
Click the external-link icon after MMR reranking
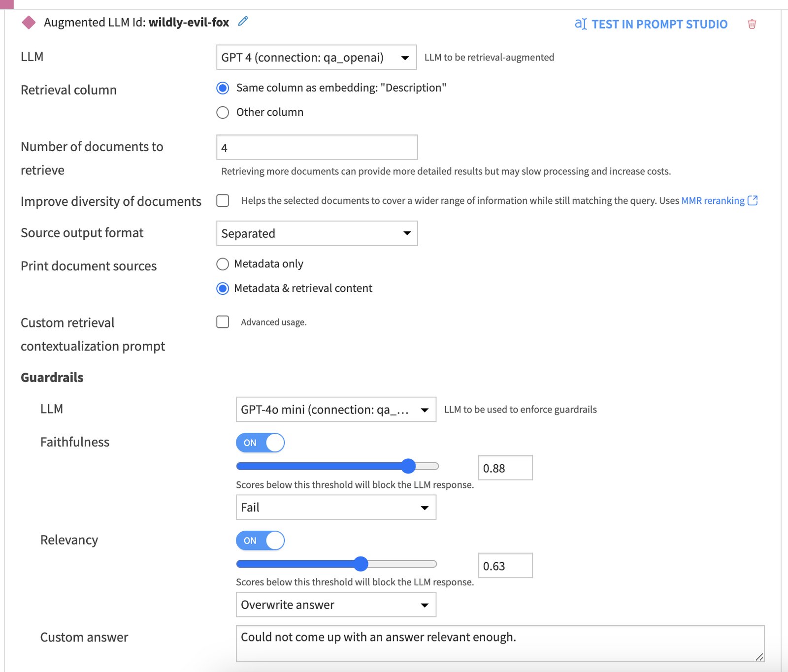coord(753,200)
